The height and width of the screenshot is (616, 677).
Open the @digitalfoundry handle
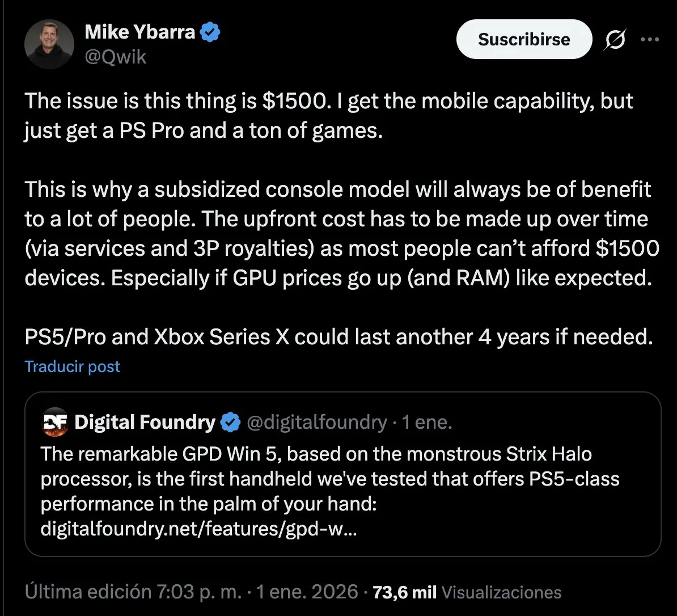(x=316, y=423)
